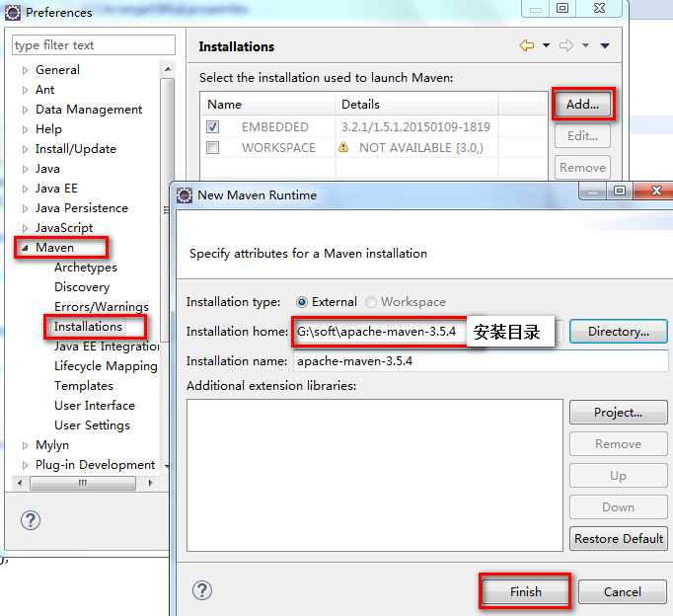Click the Finish button

pyautogui.click(x=526, y=592)
